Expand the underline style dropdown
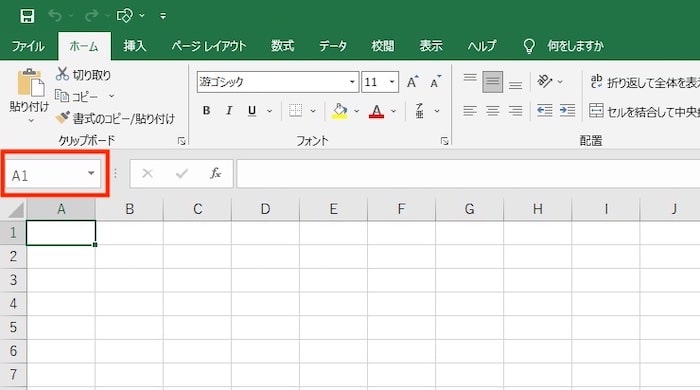The width and height of the screenshot is (700, 390). pos(269,111)
